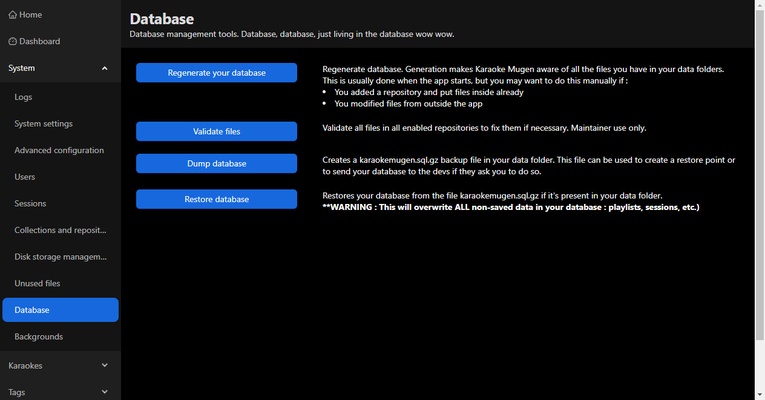This screenshot has height=400, width=765.
Task: Expand the Karaokes section chevron
Action: [104, 365]
